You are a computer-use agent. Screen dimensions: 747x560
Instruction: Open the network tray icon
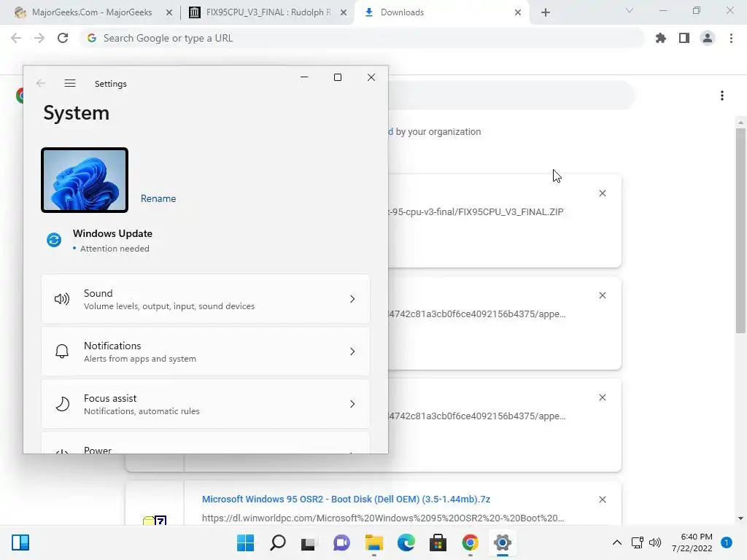point(638,542)
